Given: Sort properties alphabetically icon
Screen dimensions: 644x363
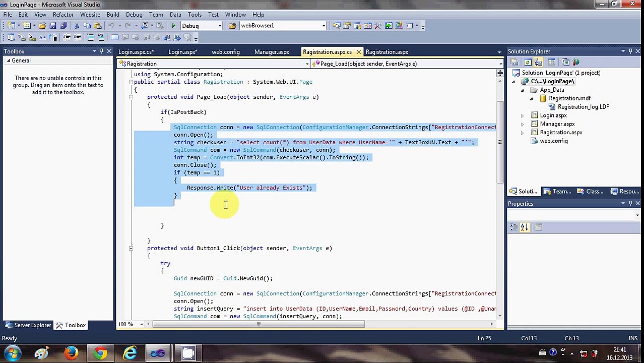Looking at the screenshot, I should [x=524, y=227].
